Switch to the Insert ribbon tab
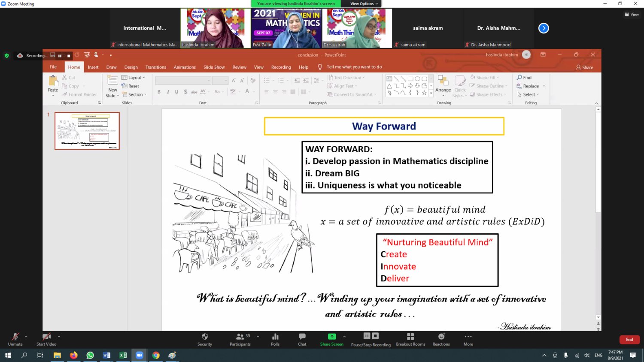 click(93, 67)
